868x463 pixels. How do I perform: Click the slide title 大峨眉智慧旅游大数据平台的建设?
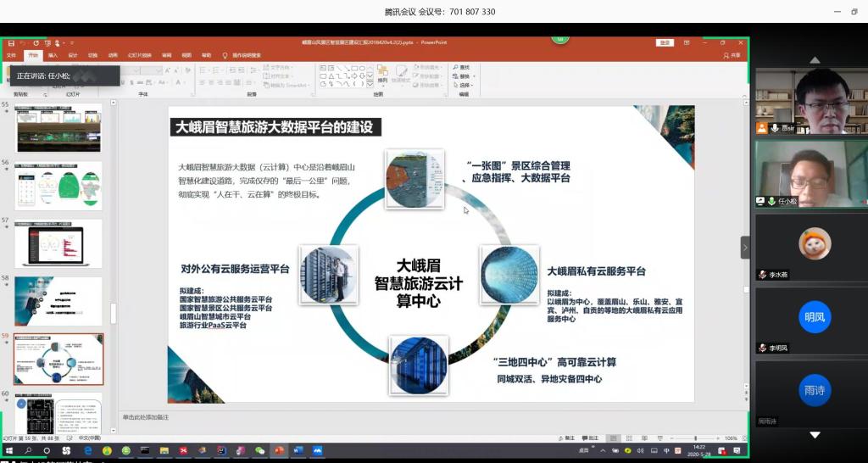pyautogui.click(x=275, y=127)
